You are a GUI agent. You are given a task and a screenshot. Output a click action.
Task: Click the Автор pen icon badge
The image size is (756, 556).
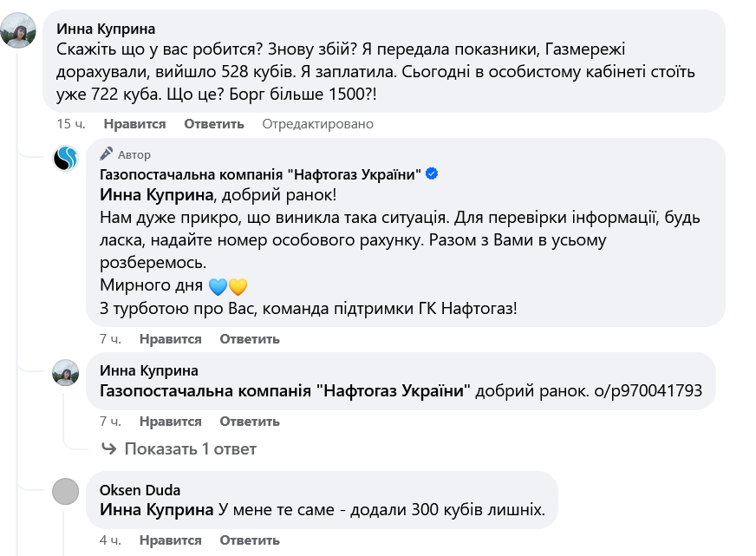pyautogui.click(x=107, y=154)
